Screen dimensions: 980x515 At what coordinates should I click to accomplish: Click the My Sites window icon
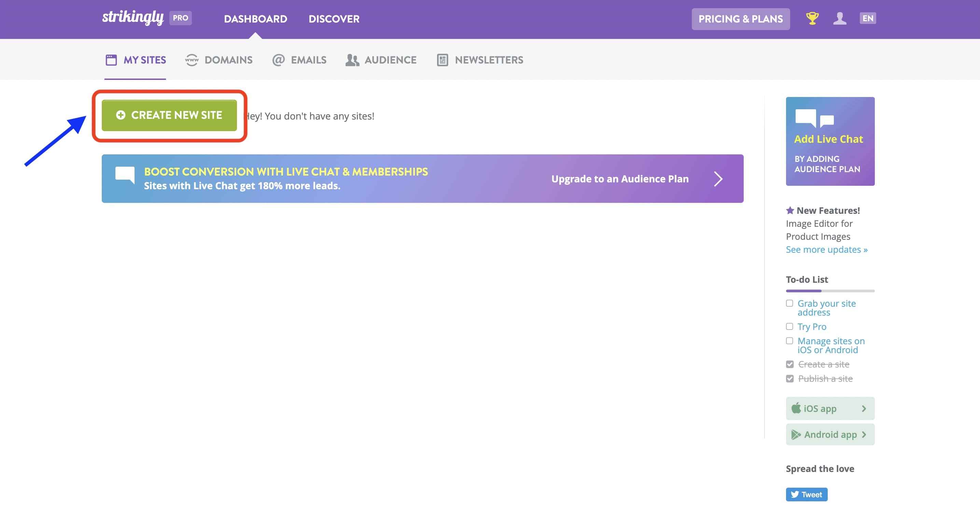[111, 60]
